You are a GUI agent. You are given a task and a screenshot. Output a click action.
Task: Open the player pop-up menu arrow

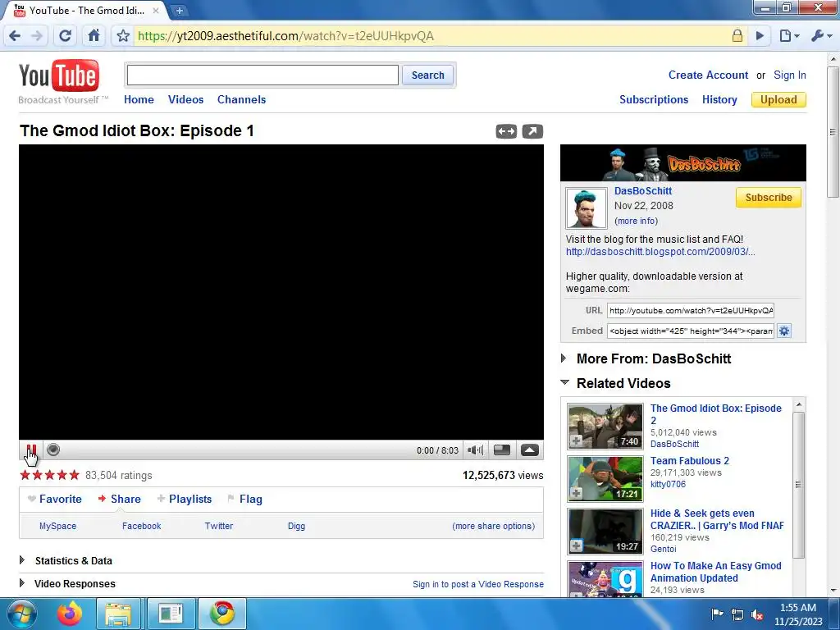(530, 450)
